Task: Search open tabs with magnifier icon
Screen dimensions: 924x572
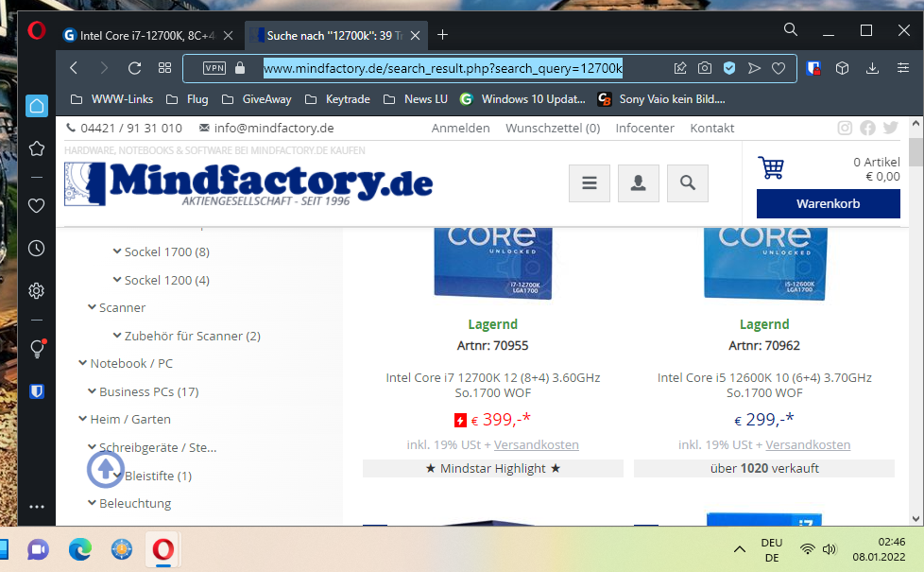Action: tap(790, 29)
